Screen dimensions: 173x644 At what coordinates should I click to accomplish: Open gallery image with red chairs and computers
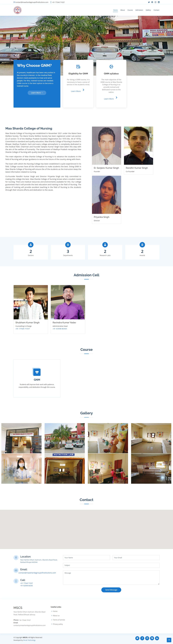click(108, 469)
